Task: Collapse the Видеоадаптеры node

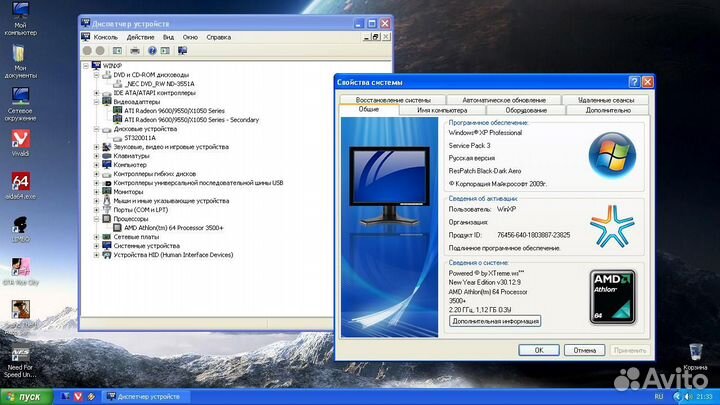Action: tap(96, 102)
